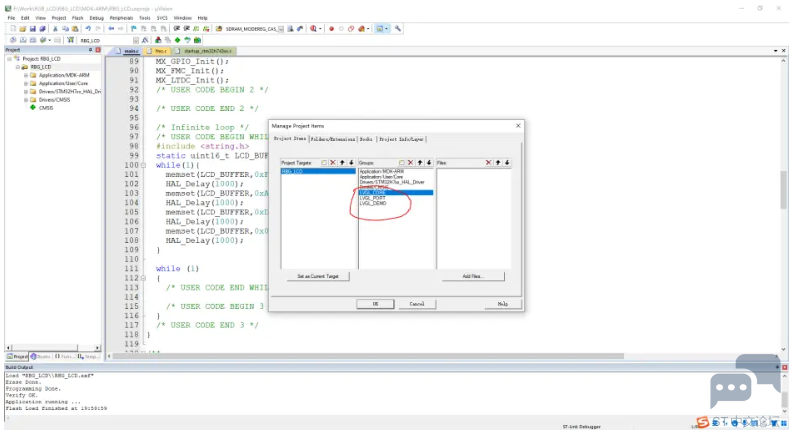Switch to the Books tab under Project panel
This screenshot has height=437, width=789.
(x=41, y=356)
